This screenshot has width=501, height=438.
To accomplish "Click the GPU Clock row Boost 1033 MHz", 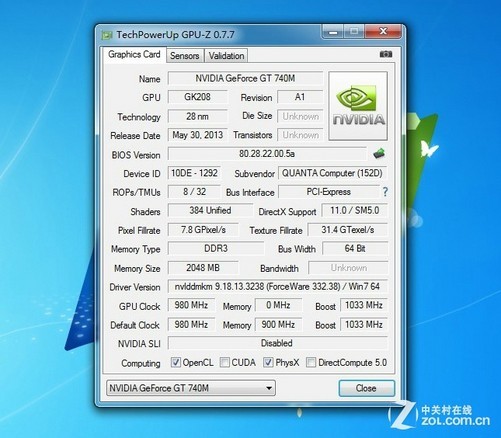I will pyautogui.click(x=363, y=305).
